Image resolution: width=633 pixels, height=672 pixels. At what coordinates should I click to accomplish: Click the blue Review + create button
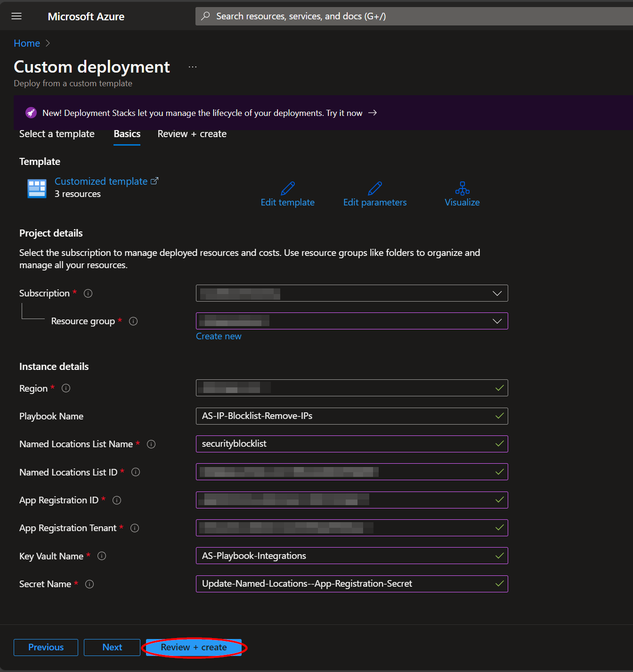point(194,647)
